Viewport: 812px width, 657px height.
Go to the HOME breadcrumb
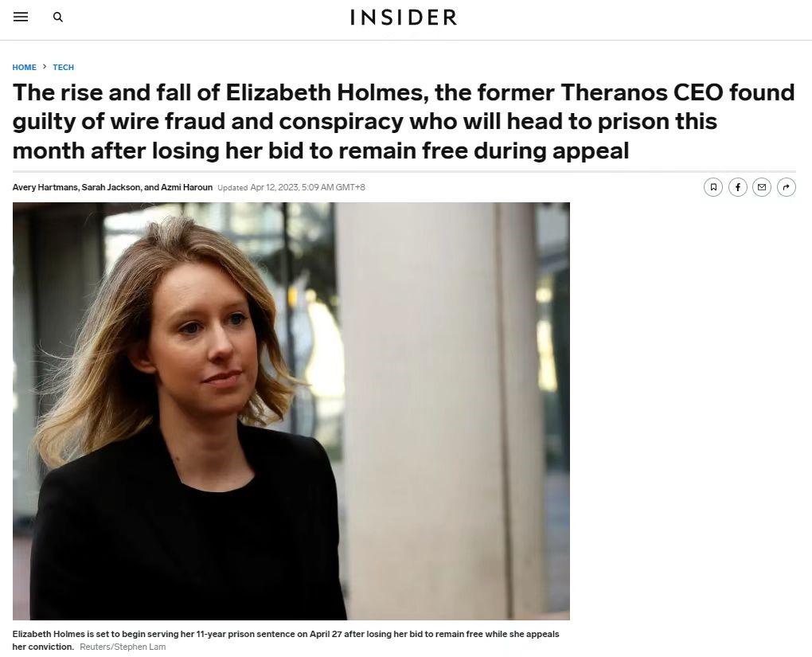pos(24,68)
